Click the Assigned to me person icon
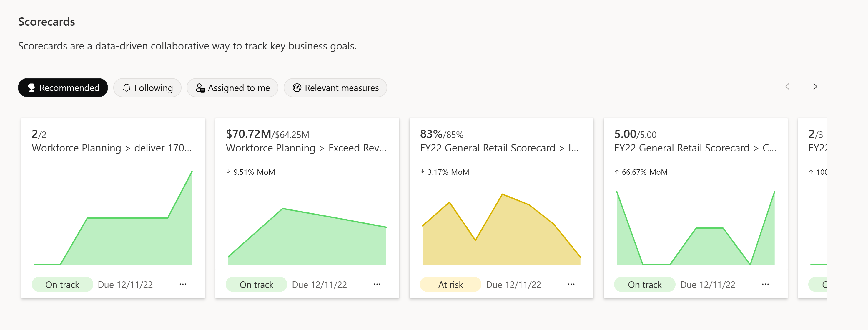 [200, 87]
